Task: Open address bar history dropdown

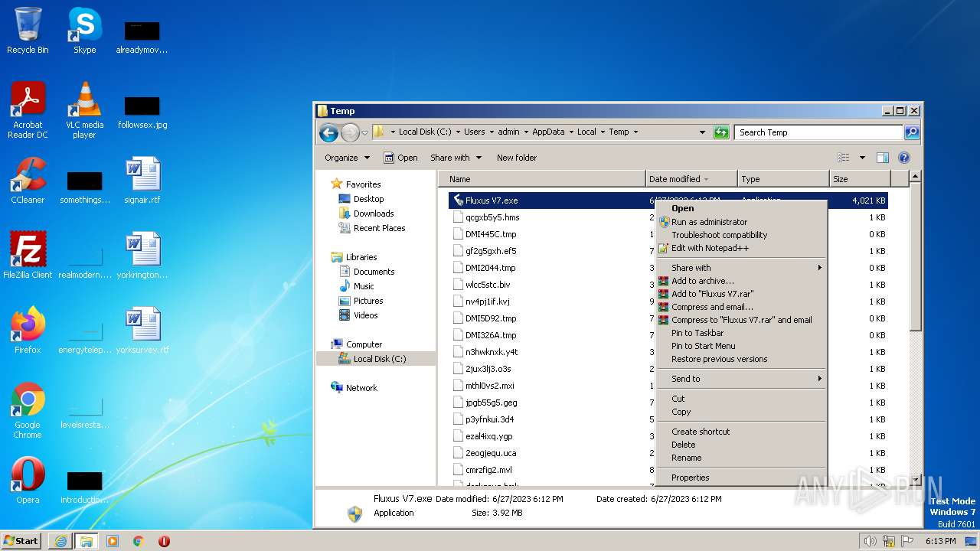Action: pyautogui.click(x=702, y=132)
